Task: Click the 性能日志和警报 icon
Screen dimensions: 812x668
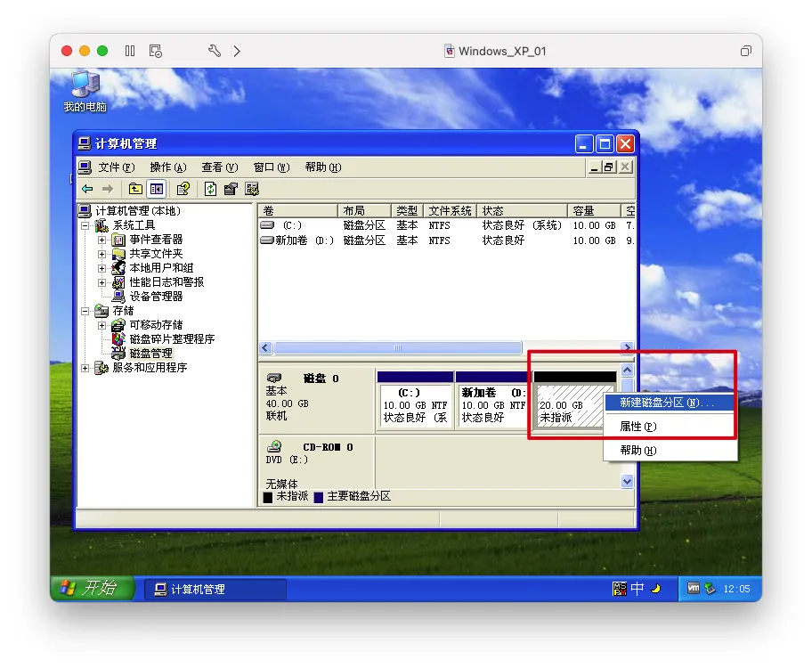Action: click(118, 282)
